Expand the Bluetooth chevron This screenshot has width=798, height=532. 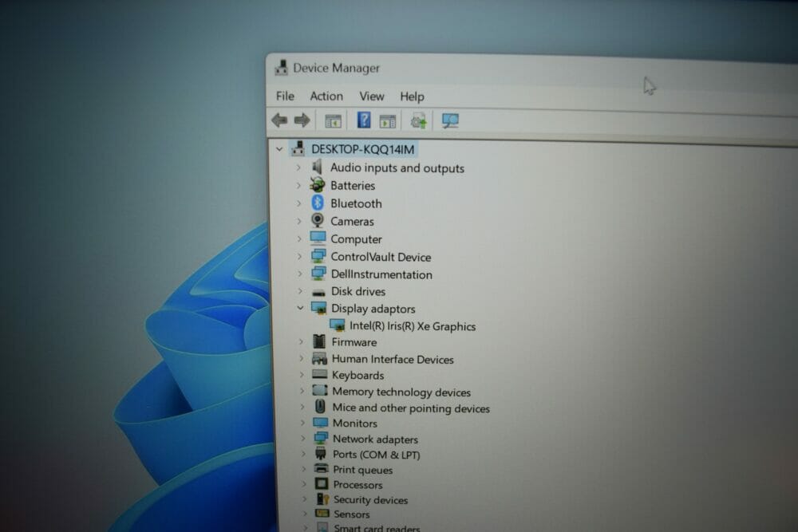(298, 203)
